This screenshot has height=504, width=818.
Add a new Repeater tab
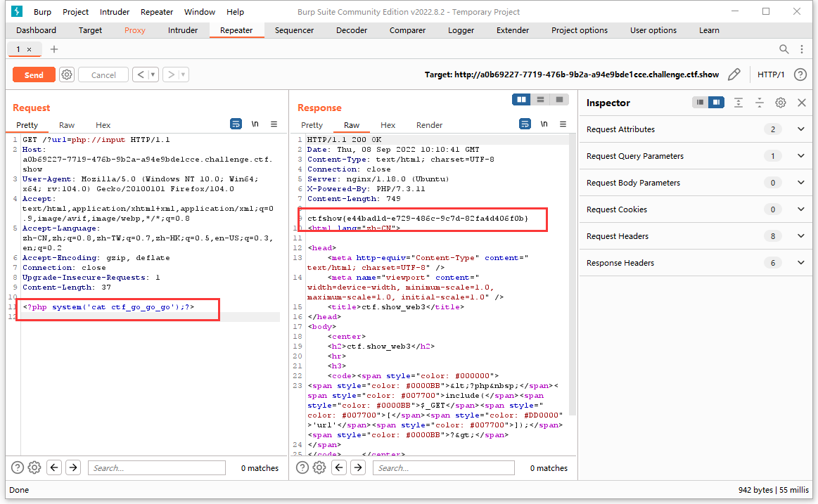tap(53, 49)
